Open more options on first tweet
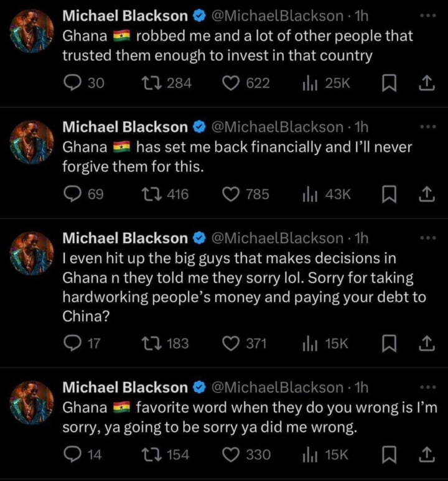The image size is (448, 481). 427,16
